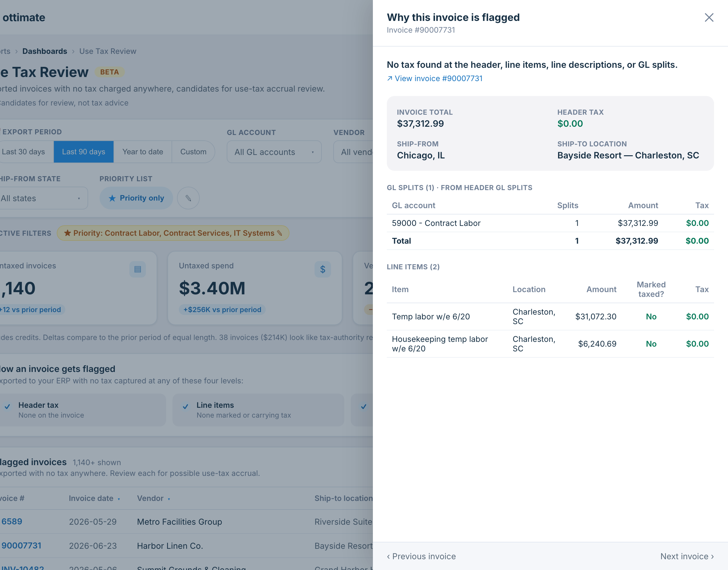The image size is (728, 570).
Task: Select the Last 30 days period
Action: pos(23,152)
